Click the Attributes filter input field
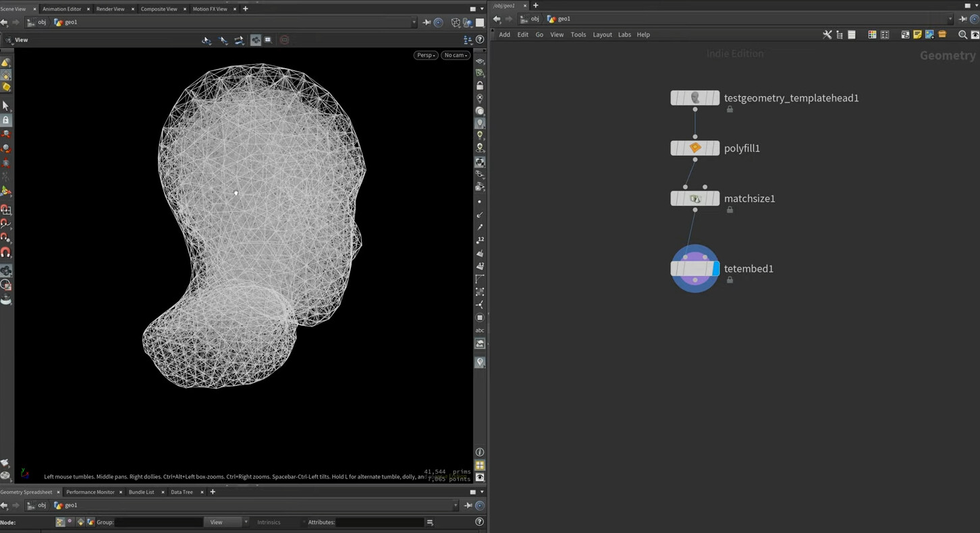The image size is (980, 533). 380,522
